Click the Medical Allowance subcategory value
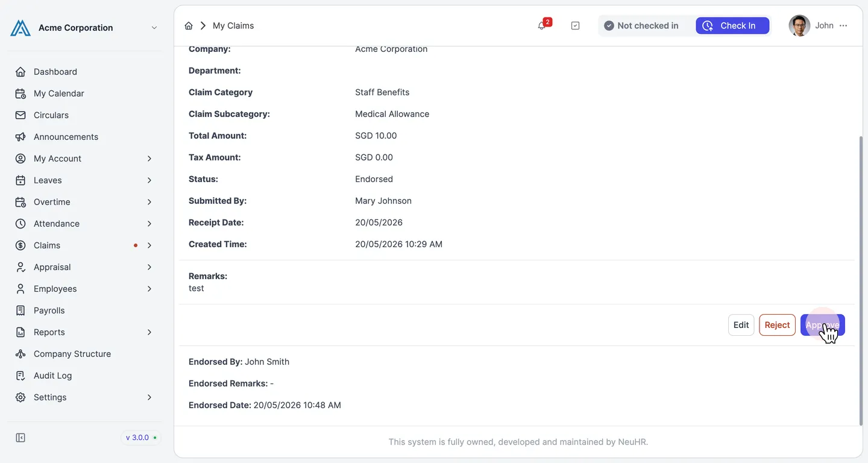Screen dimensions: 868x463 pos(392,114)
